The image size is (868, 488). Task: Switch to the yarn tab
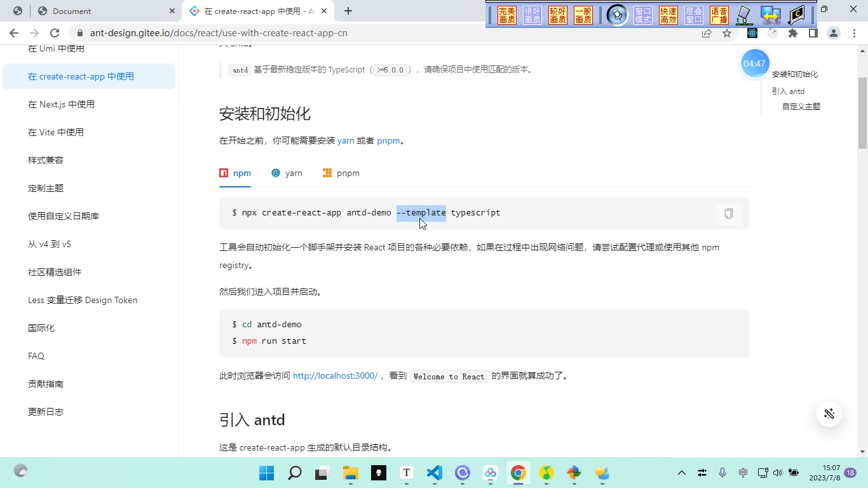287,173
